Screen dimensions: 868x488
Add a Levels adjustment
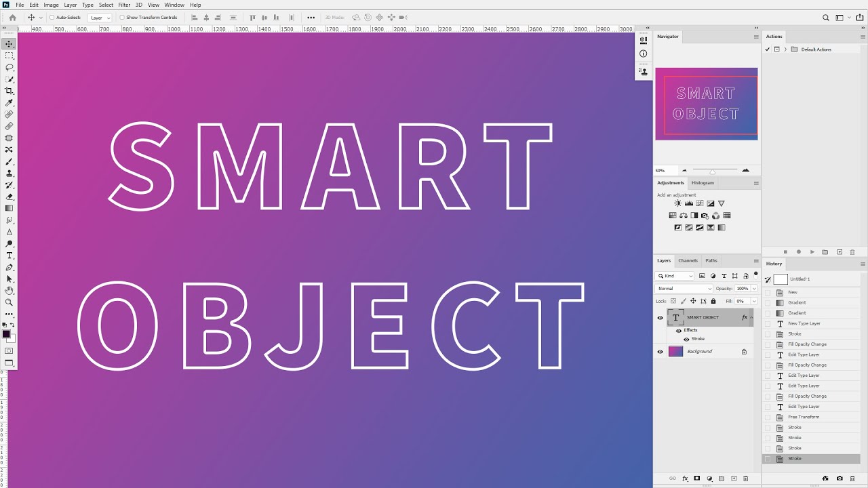click(x=689, y=203)
